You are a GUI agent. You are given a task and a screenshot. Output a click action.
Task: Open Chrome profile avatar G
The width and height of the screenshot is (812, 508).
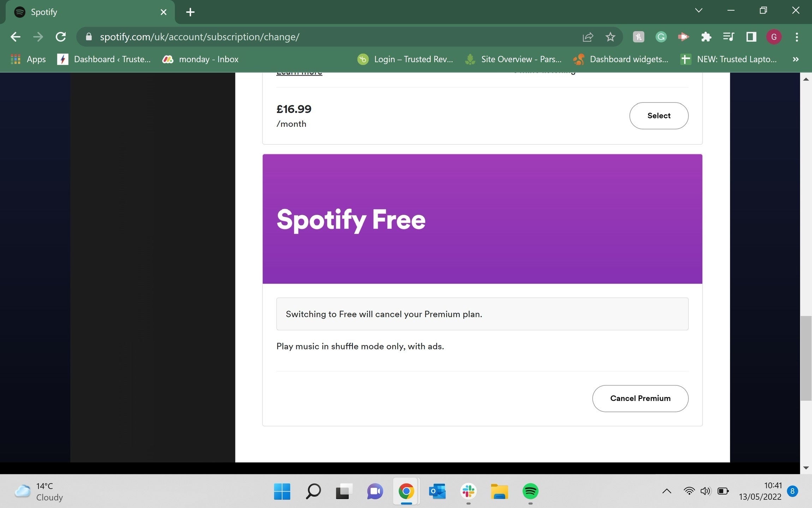click(x=774, y=37)
